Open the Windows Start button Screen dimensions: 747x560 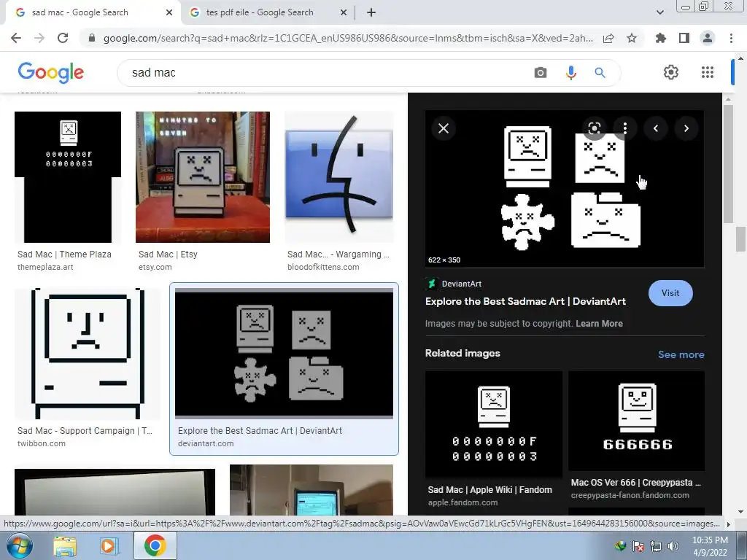(x=19, y=545)
